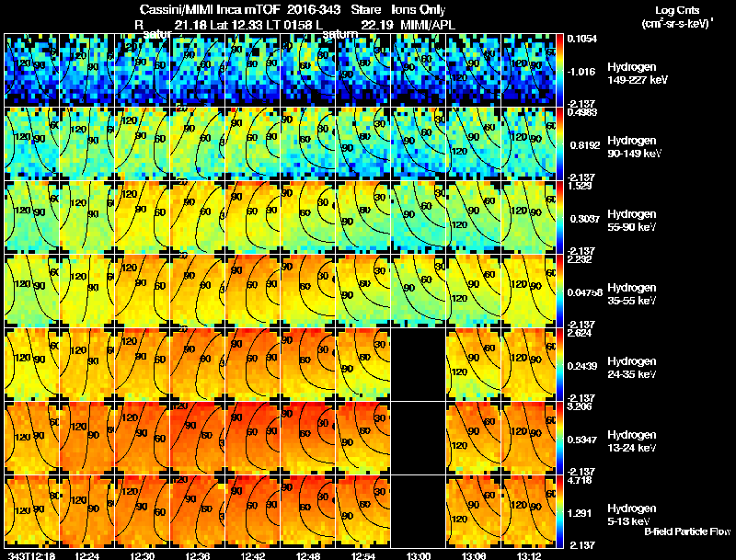Click the 'Ions Only' header text
This screenshot has width=736, height=560.
pos(419,10)
